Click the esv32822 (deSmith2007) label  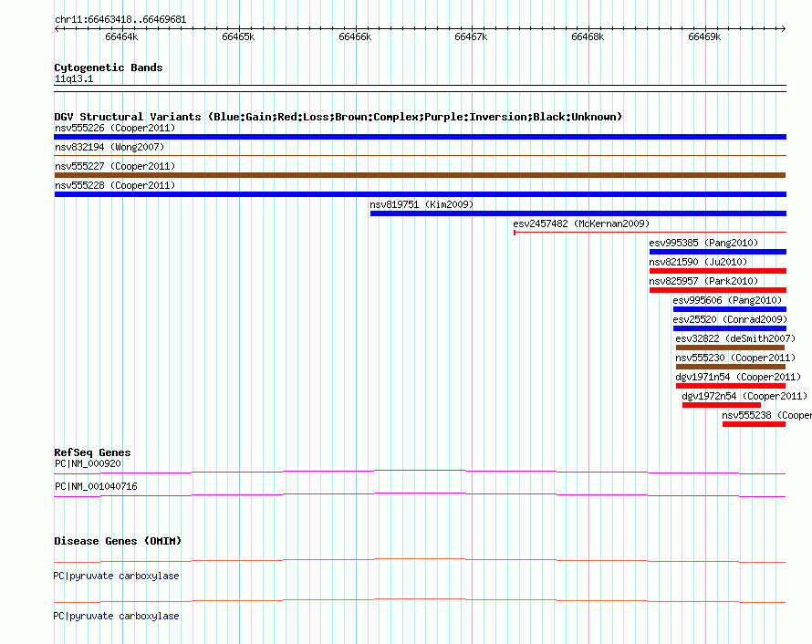pos(735,338)
